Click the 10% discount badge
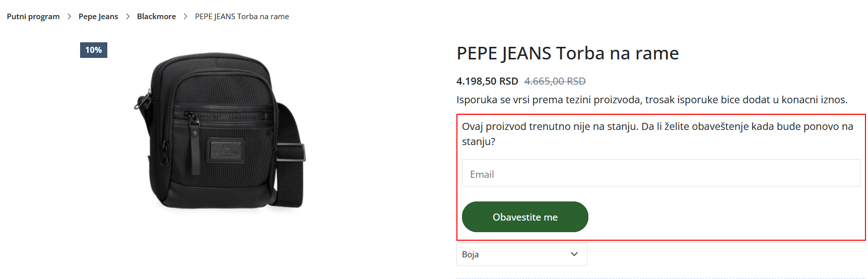Screen dimensions: 868x279 tap(94, 50)
